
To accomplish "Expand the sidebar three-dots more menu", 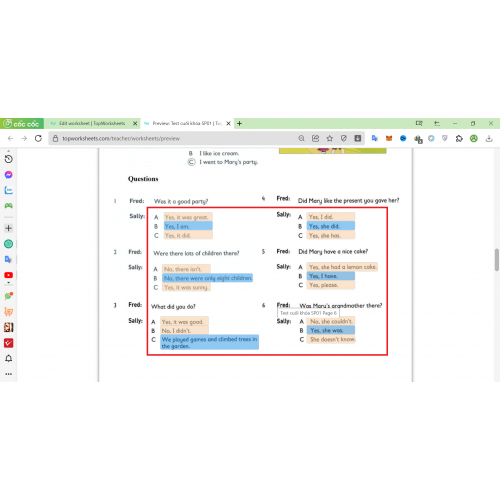I will [9, 374].
